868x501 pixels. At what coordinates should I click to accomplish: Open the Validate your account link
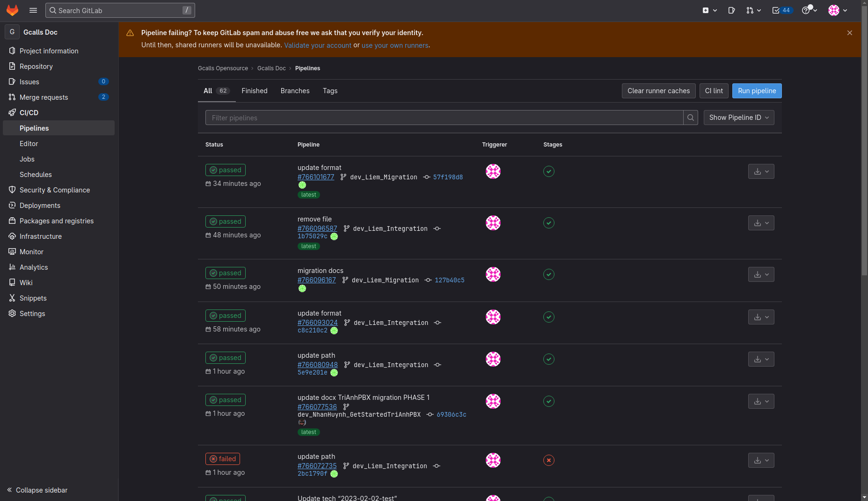[x=317, y=45]
